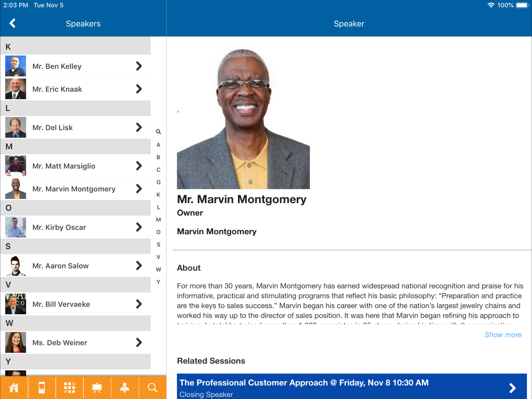The width and height of the screenshot is (532, 399).
Task: Select the name Mr. Aaron Salow
Action: (60, 266)
